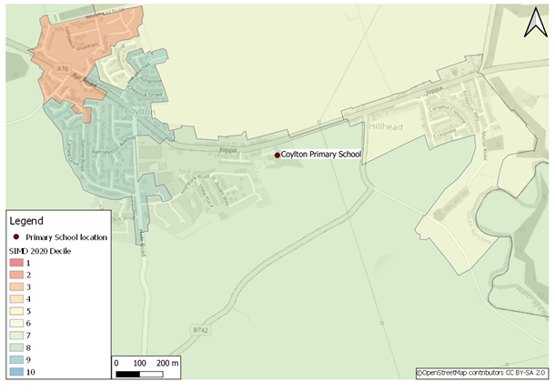The width and height of the screenshot is (555, 392).
Task: Click the Coylton Primary School label
Action: tap(320, 156)
